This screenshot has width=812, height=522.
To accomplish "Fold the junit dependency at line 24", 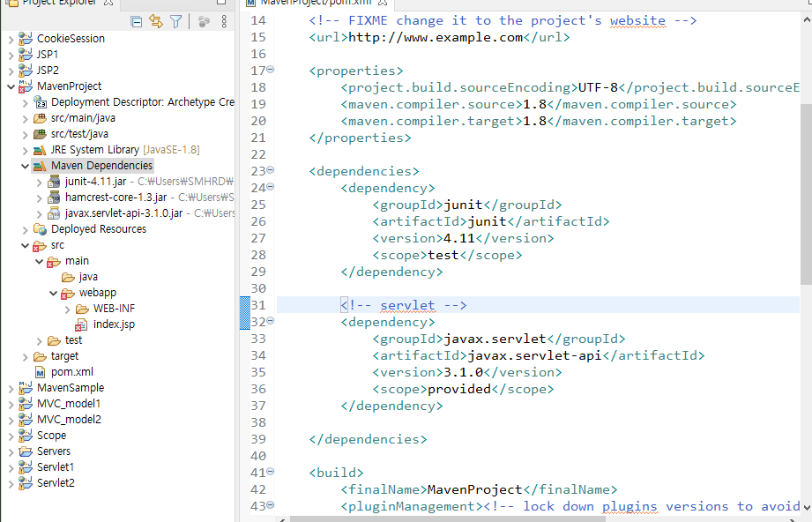I will [x=271, y=186].
